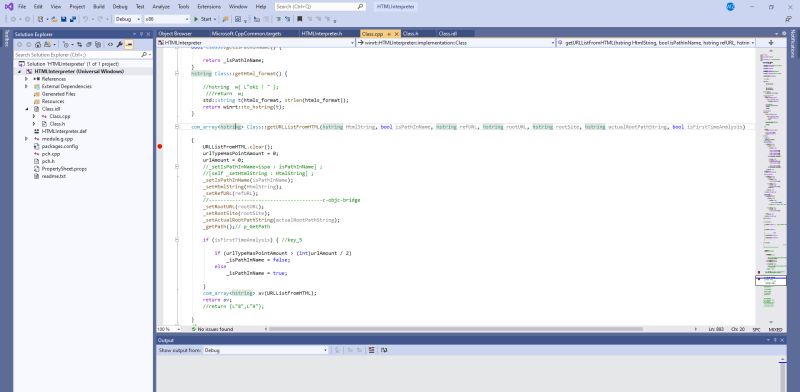
Task: Expand the module.g.cpp node
Action: click(27, 139)
